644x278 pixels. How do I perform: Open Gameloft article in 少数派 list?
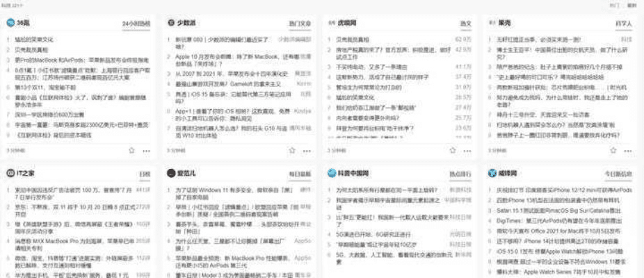pyautogui.click(x=228, y=84)
